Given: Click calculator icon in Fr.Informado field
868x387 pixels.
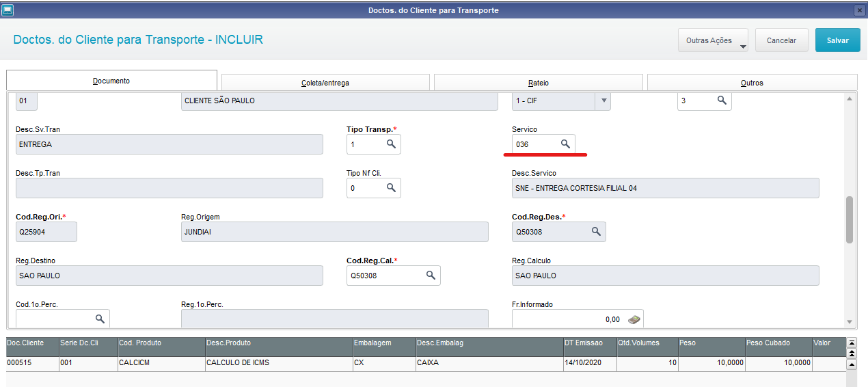Looking at the screenshot, I should click(634, 319).
